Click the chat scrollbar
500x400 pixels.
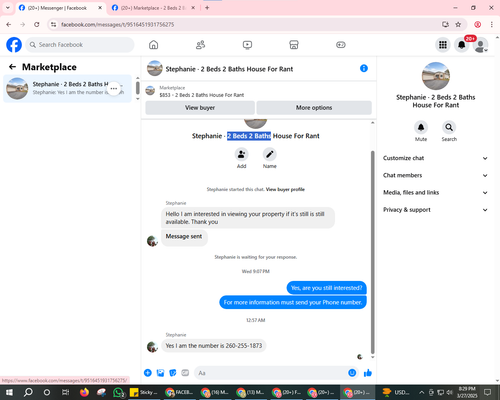(x=373, y=252)
